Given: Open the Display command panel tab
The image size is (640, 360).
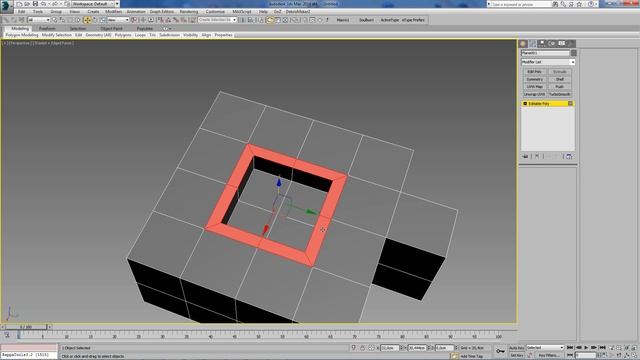Looking at the screenshot, I should [562, 43].
